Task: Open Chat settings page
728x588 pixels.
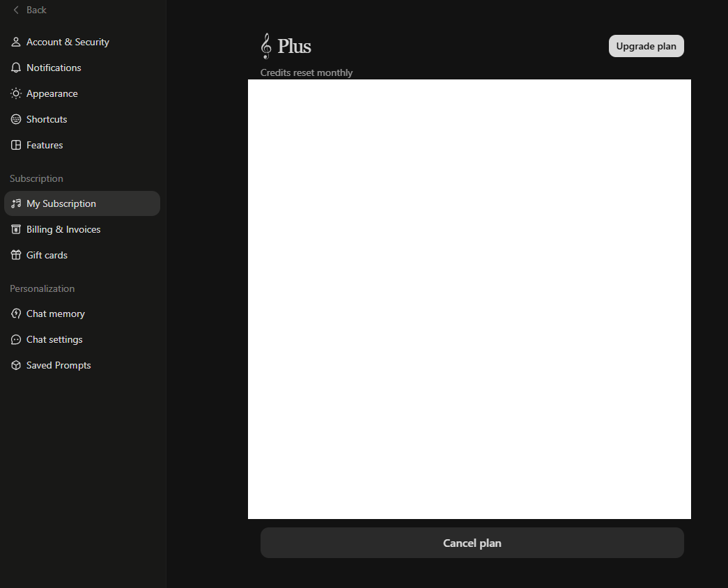Action: [x=82, y=339]
